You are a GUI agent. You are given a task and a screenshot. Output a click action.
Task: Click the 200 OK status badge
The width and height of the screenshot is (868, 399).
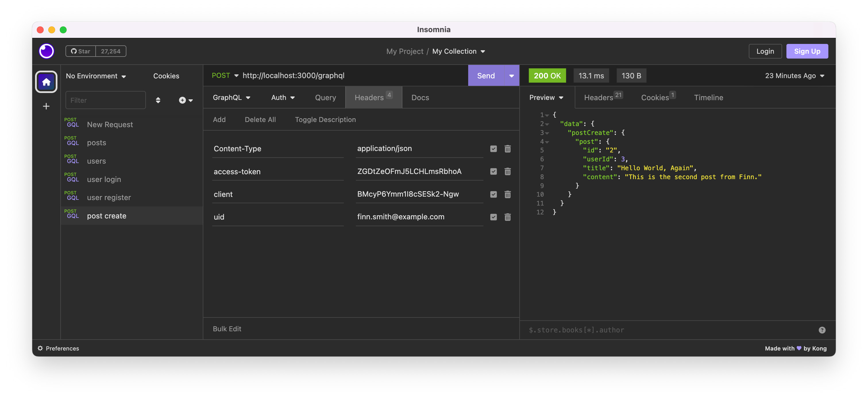547,76
